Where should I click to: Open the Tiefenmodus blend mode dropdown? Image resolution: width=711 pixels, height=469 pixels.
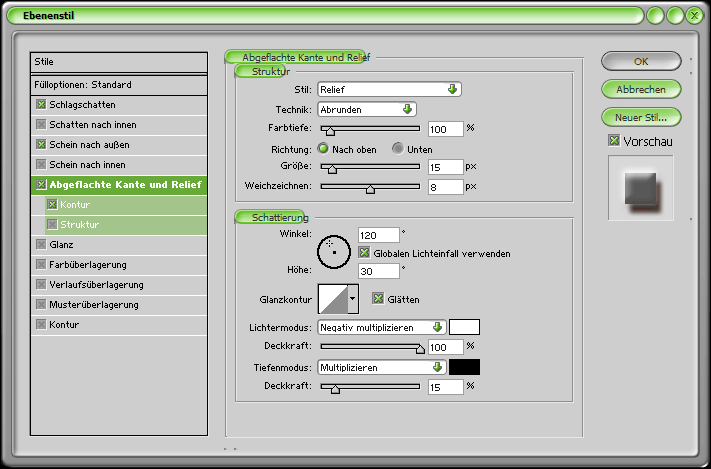pyautogui.click(x=382, y=367)
